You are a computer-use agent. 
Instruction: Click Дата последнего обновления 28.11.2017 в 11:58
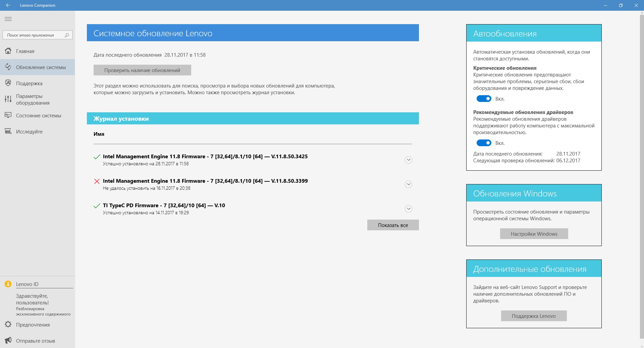(150, 55)
